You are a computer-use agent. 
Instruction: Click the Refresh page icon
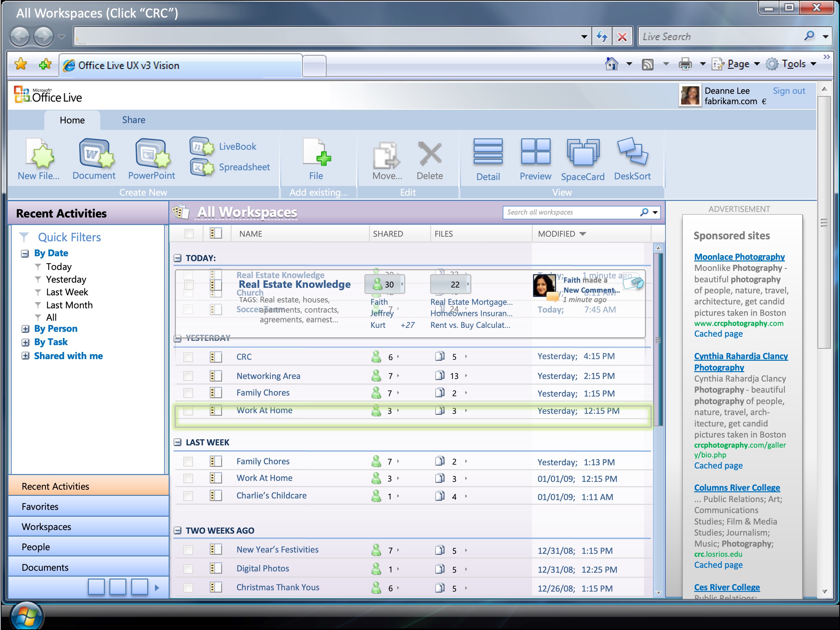602,36
